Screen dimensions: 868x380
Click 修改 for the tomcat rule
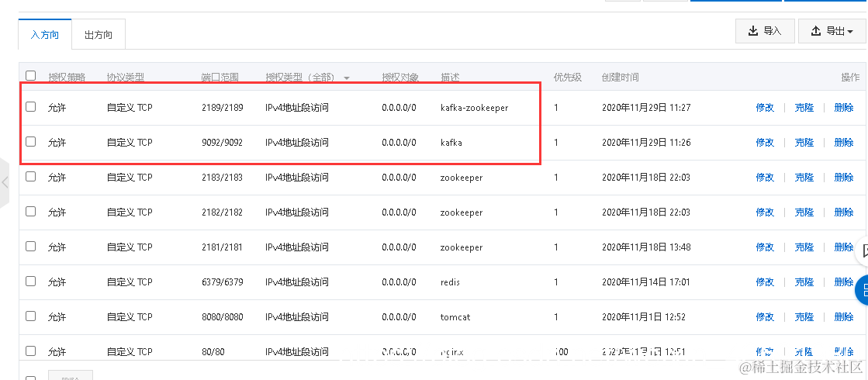765,317
